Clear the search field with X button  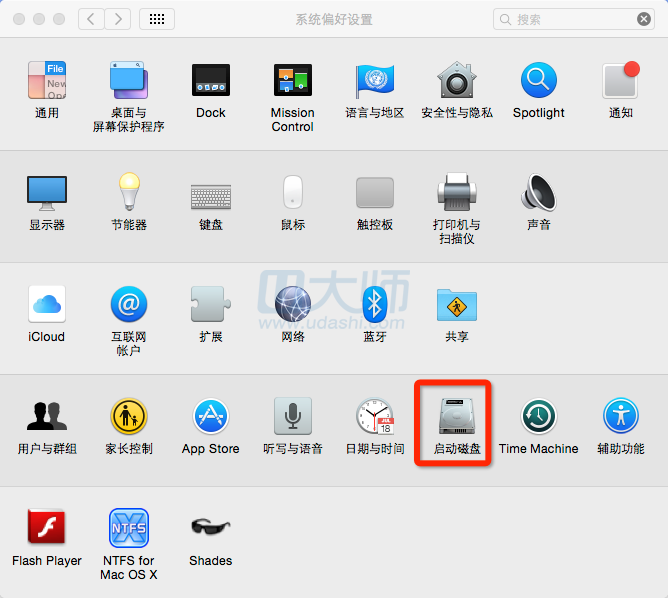[x=644, y=19]
